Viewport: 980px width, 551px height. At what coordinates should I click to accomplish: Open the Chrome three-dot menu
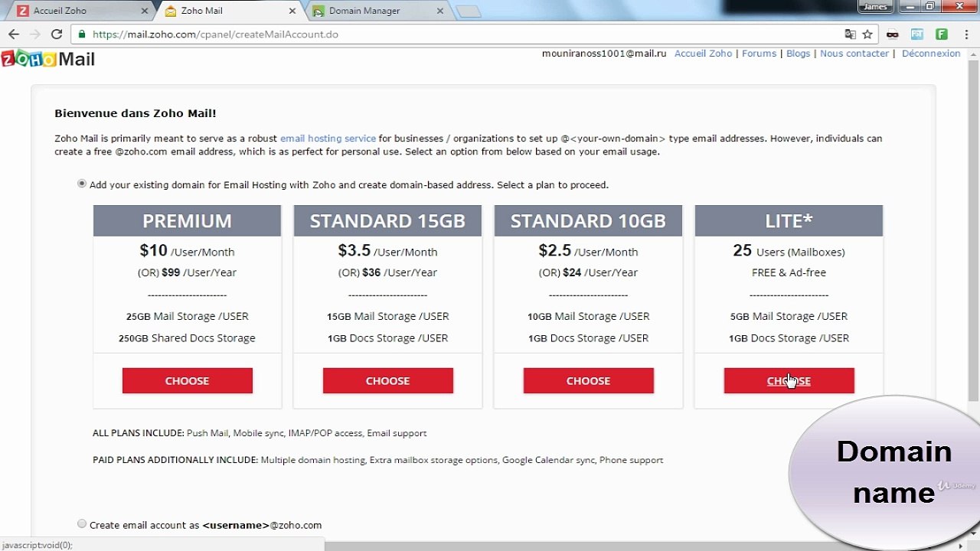966,34
